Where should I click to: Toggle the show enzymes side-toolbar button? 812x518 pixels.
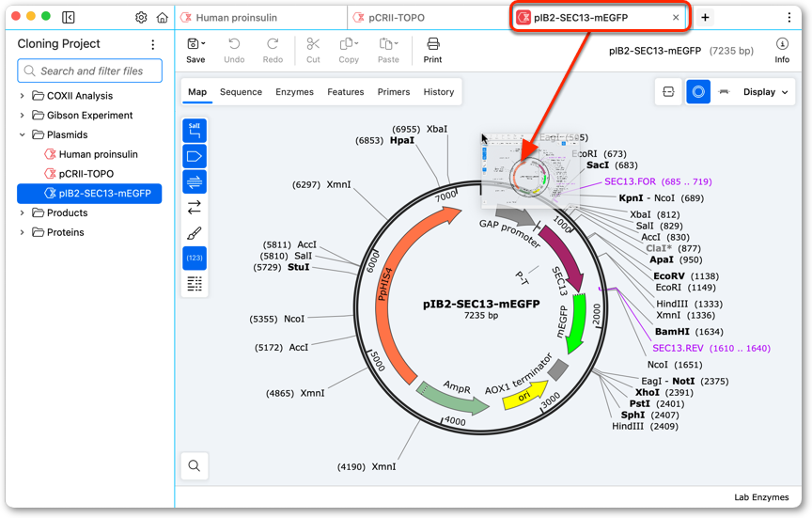pos(195,131)
